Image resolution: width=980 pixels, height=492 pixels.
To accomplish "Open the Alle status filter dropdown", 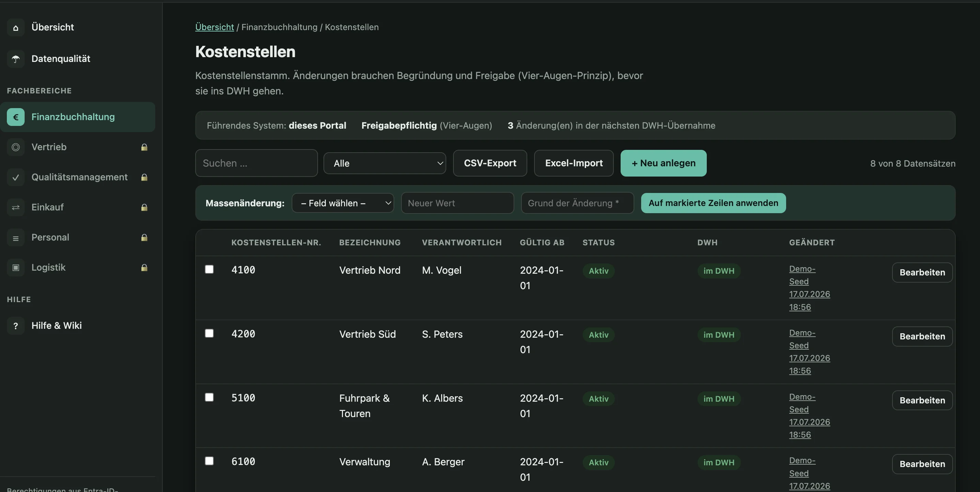I will tap(385, 163).
